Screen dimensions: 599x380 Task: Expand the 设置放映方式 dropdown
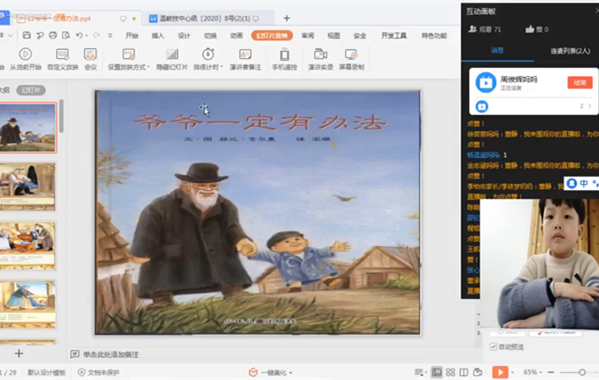(x=148, y=67)
